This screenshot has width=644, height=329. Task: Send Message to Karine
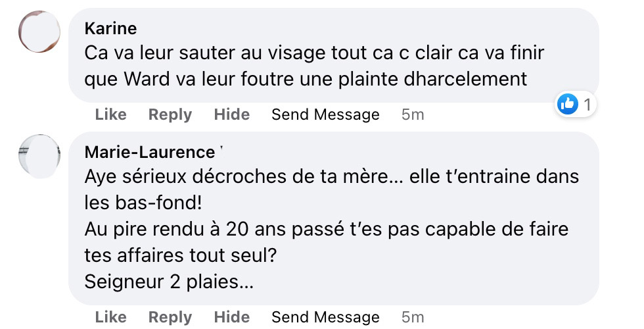click(326, 114)
